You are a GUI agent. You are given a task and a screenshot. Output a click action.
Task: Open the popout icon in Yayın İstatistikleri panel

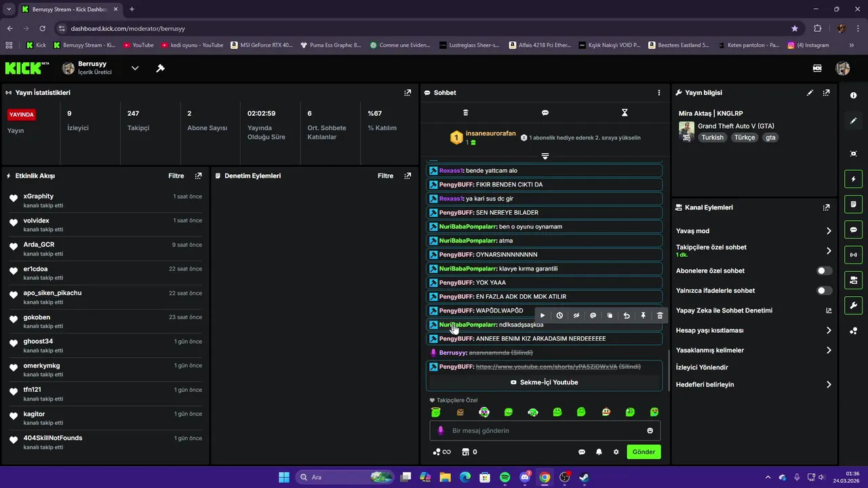408,93
